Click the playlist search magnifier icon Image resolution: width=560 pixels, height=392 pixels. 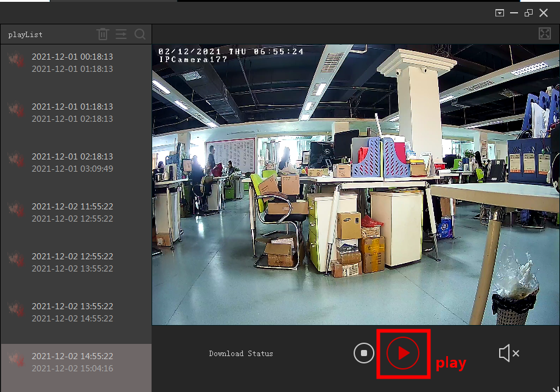pos(140,34)
